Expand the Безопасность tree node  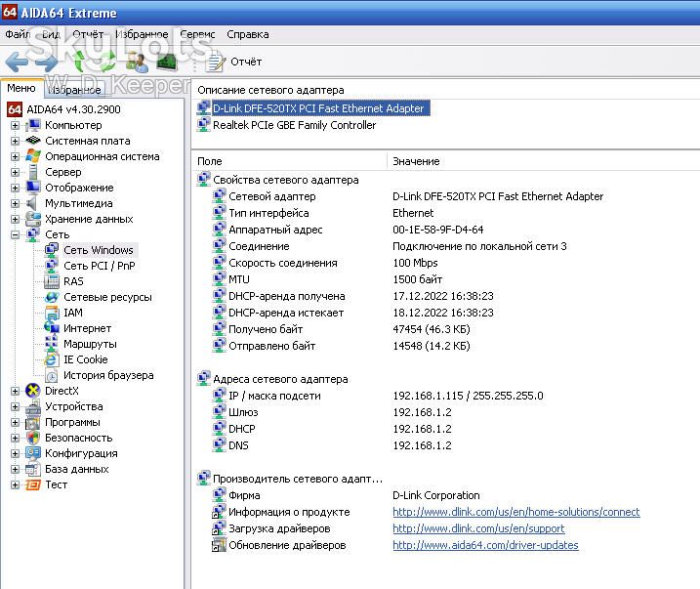pyautogui.click(x=15, y=438)
